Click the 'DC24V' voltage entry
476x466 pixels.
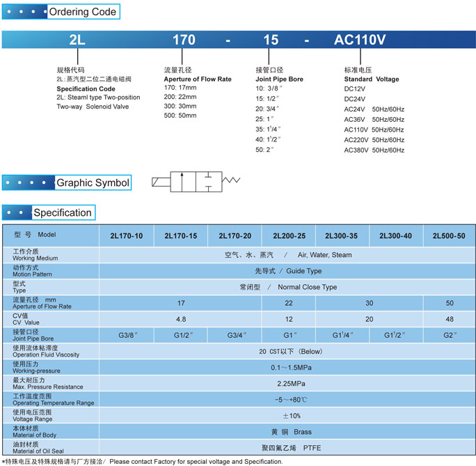pos(355,99)
